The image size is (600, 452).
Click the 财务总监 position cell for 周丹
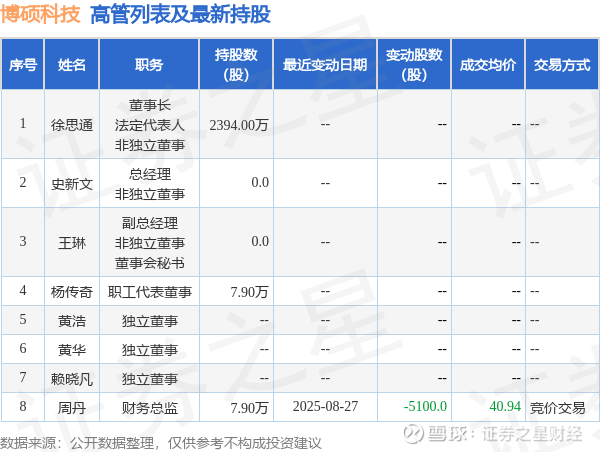coord(150,408)
